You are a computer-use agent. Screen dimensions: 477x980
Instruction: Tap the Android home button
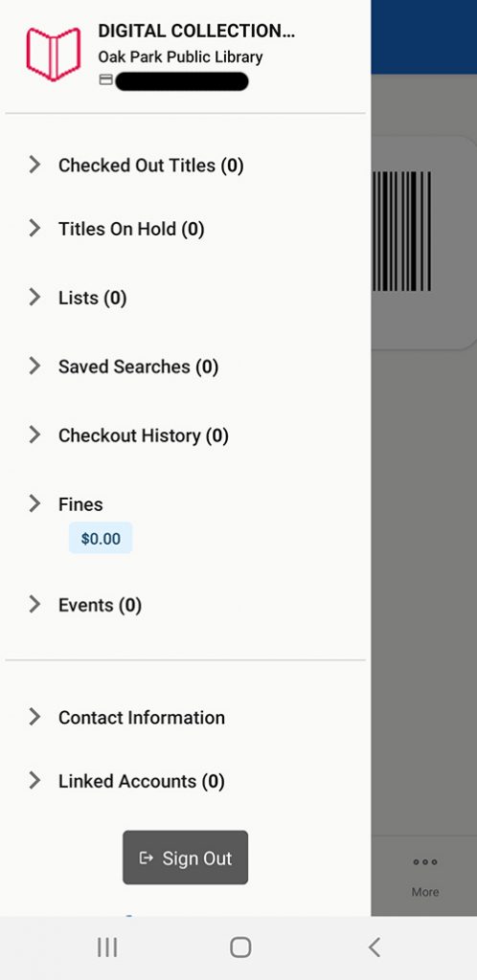point(240,947)
